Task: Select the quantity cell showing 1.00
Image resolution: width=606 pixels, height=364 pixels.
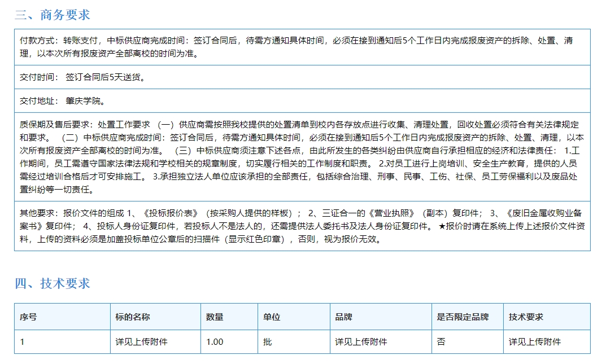Action: [215, 342]
